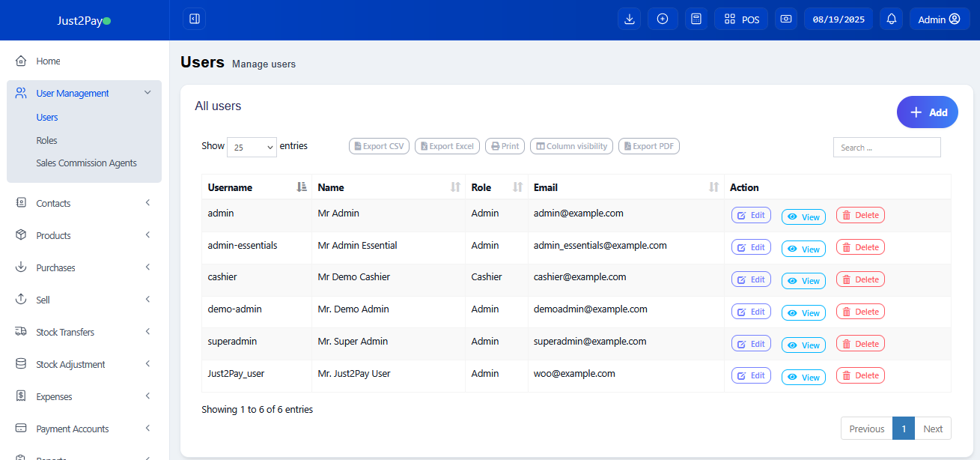This screenshot has width=980, height=460.
Task: Open the Stock Adjustment sidebar icon
Action: coord(21,364)
